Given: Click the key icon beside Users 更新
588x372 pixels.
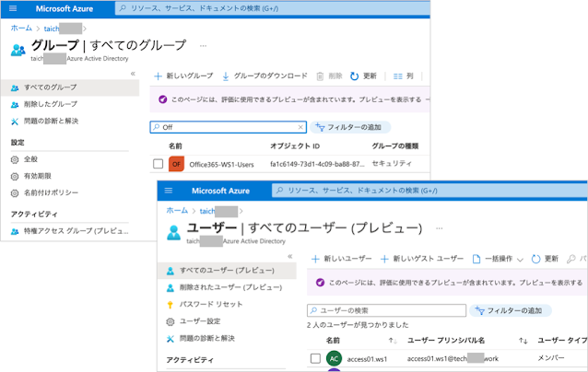Looking at the screenshot, I should (x=570, y=259).
